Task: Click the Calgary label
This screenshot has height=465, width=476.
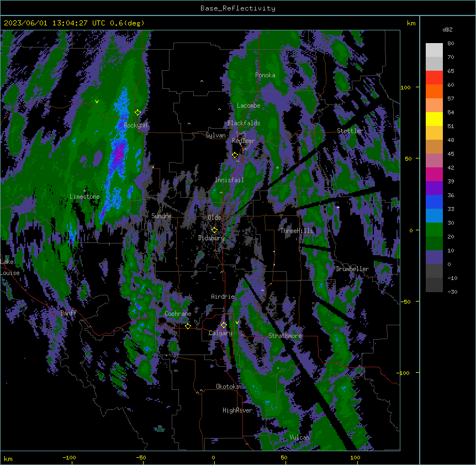Action: (x=220, y=333)
